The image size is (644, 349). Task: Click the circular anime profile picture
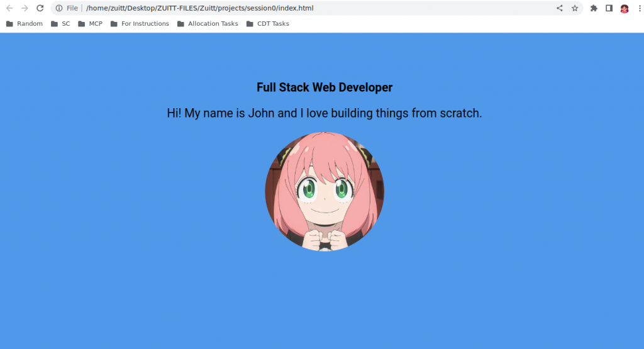pyautogui.click(x=325, y=191)
